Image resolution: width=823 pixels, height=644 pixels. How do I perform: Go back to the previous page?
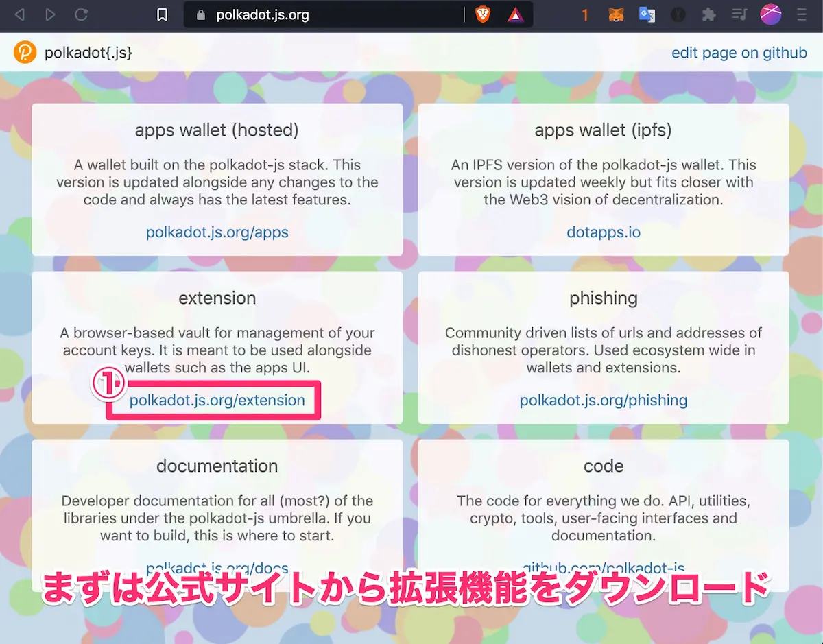[20, 14]
